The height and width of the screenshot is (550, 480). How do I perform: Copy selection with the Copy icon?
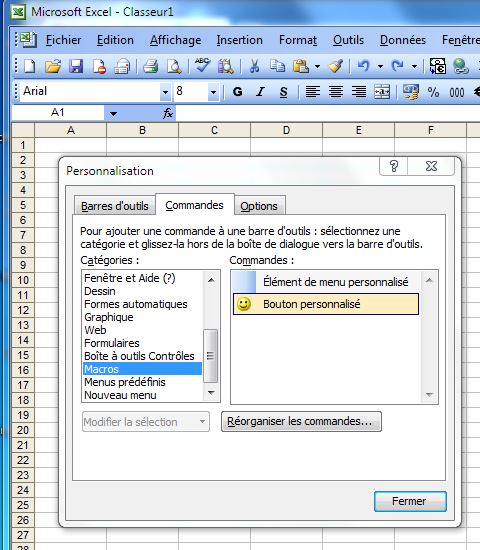277,66
